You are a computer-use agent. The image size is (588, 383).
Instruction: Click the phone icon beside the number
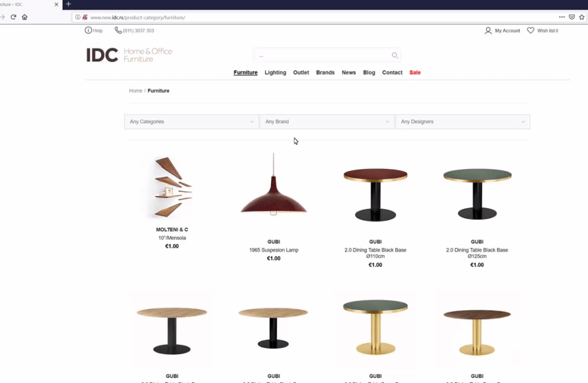(x=118, y=31)
